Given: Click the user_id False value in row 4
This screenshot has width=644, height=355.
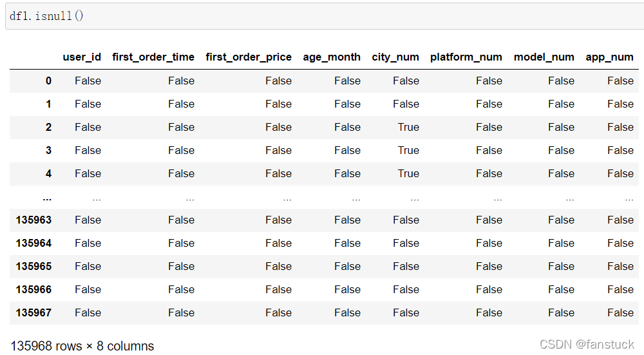Looking at the screenshot, I should point(88,174).
